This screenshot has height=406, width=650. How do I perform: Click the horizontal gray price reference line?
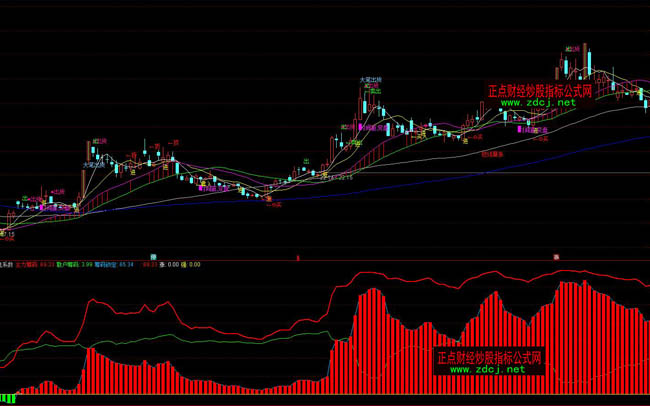click(450, 174)
